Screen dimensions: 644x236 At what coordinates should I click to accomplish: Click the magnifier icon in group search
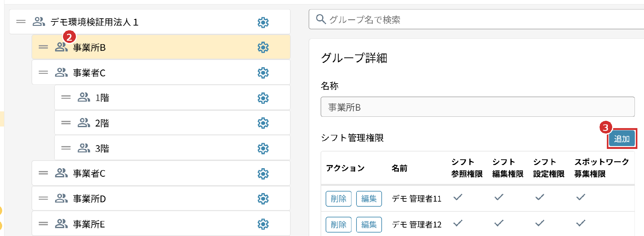click(321, 19)
